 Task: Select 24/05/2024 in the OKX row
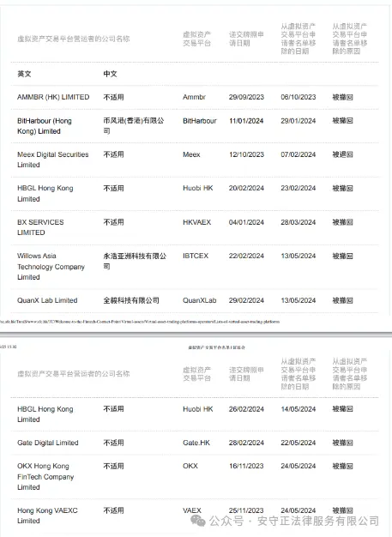pyautogui.click(x=299, y=466)
